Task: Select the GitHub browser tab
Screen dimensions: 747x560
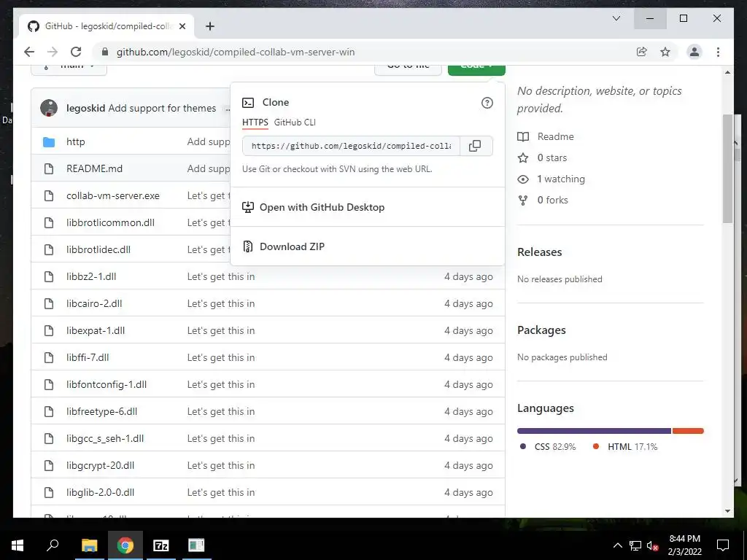Action: (107, 26)
